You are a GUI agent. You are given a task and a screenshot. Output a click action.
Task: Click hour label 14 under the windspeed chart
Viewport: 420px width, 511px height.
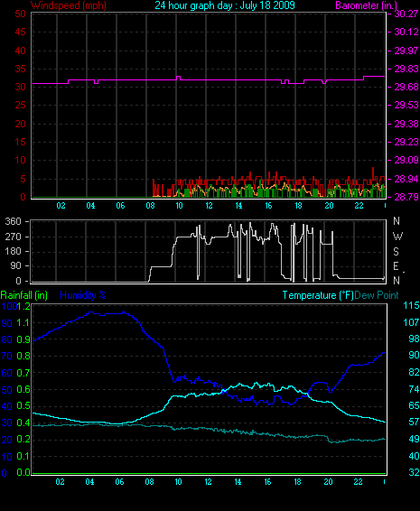[x=239, y=206]
